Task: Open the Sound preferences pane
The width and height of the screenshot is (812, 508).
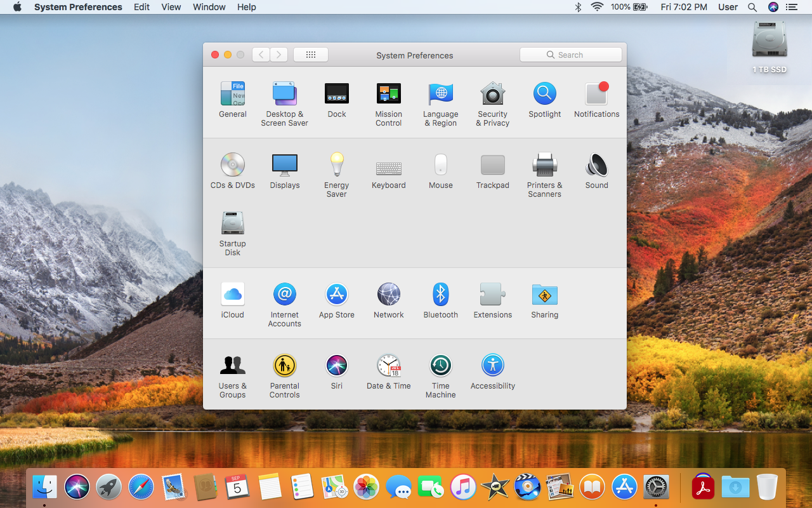Action: 597,171
